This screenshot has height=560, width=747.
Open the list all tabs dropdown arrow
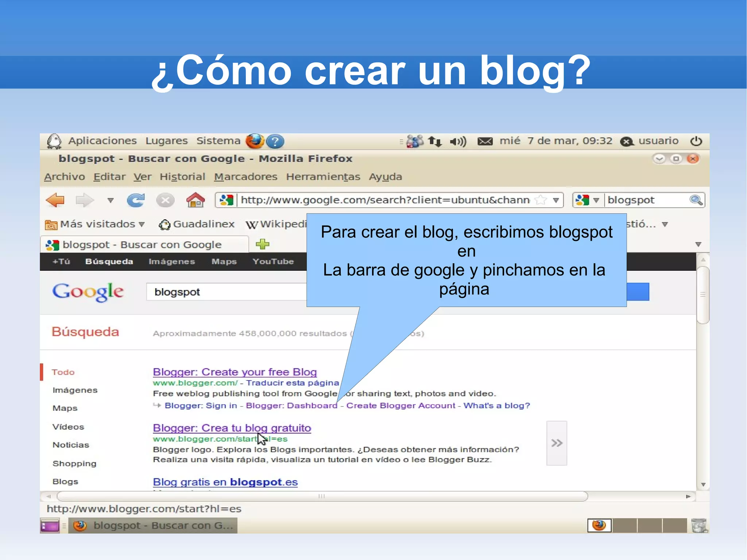[x=698, y=244]
